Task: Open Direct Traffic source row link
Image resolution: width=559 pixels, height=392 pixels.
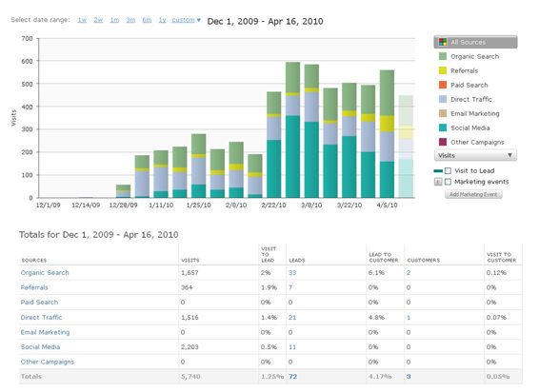Action: (x=41, y=317)
